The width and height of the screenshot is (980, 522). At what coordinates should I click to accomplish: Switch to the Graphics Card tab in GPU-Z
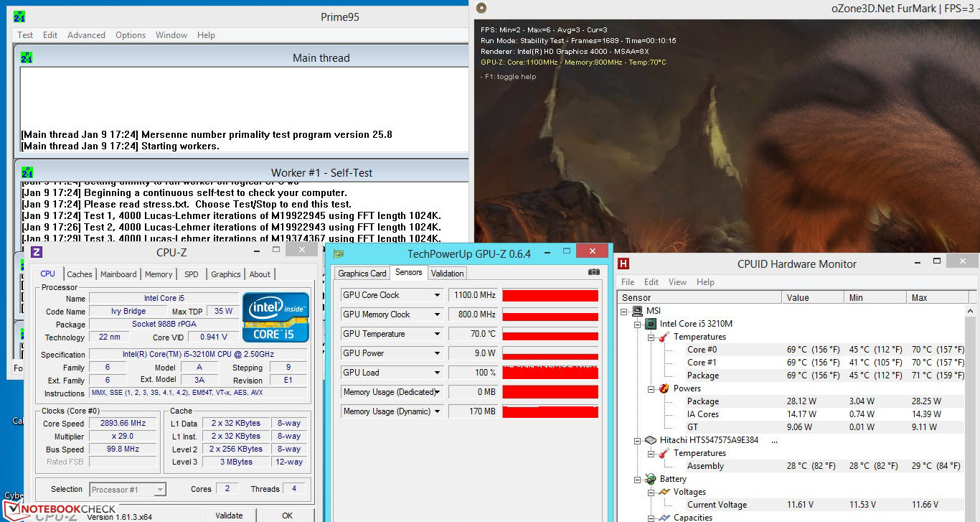pyautogui.click(x=362, y=274)
